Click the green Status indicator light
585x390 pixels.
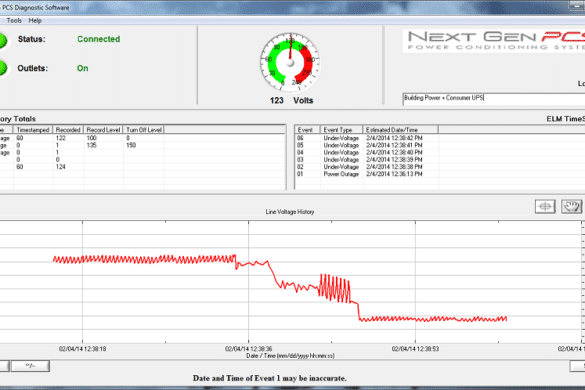click(2, 40)
